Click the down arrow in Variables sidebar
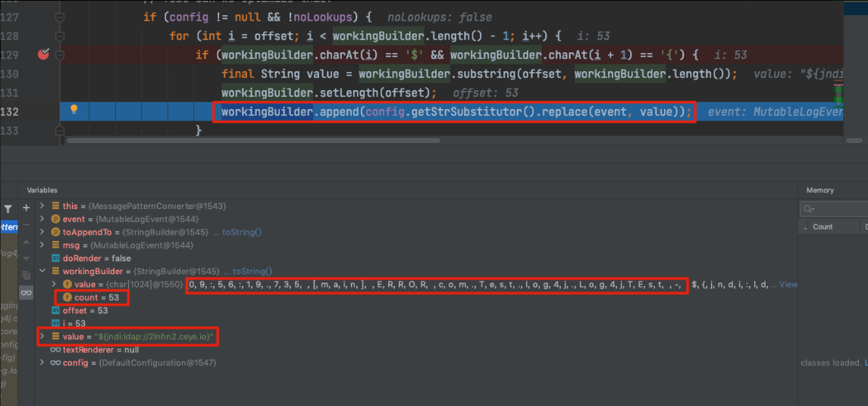Screen dimensions: 868x406 (27, 258)
